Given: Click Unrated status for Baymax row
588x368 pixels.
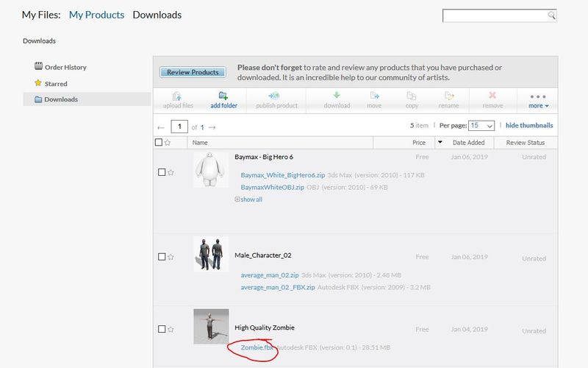Looking at the screenshot, I should click(534, 157).
